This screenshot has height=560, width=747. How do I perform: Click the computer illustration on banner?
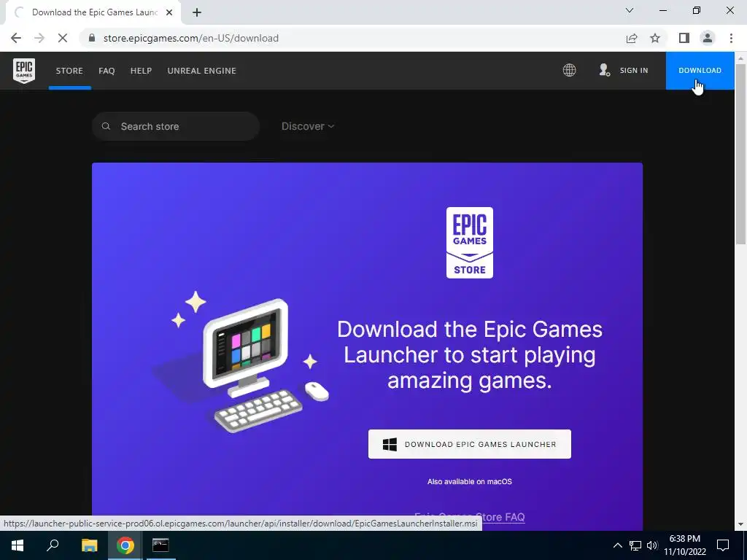point(244,362)
